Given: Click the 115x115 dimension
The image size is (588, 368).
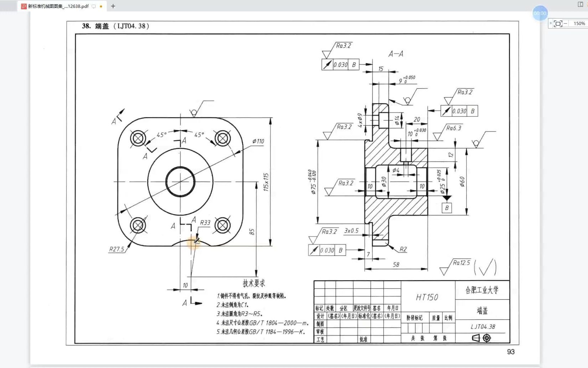Looking at the screenshot, I should 266,182.
